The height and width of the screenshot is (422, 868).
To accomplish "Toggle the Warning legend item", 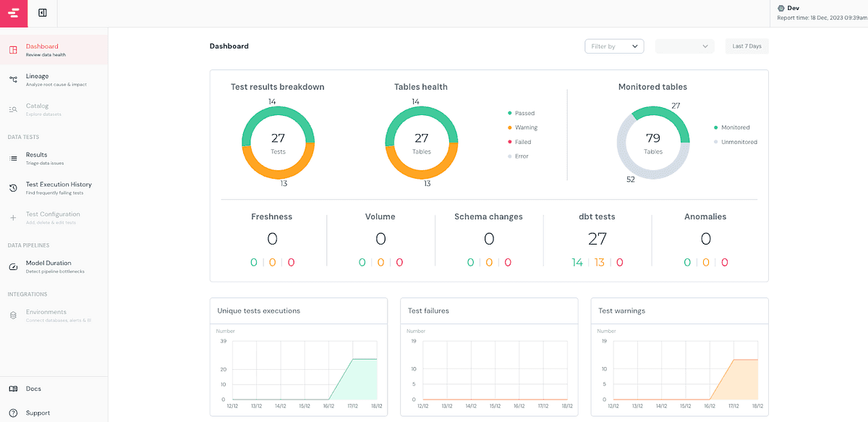I will pyautogui.click(x=523, y=127).
